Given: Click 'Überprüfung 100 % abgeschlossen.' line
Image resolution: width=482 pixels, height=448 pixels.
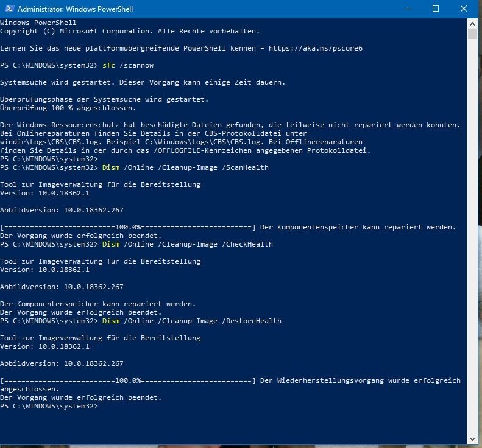Looking at the screenshot, I should tap(68, 108).
